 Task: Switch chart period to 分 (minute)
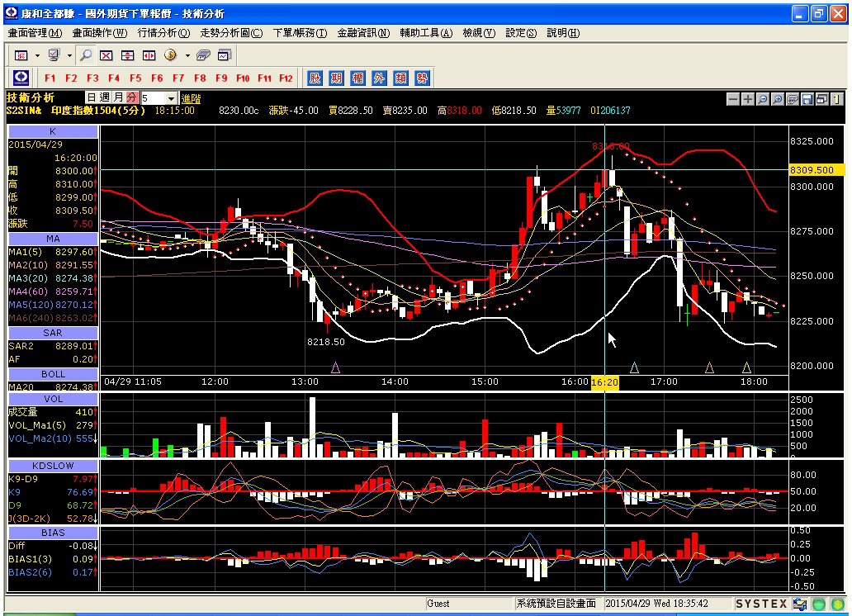tap(131, 97)
